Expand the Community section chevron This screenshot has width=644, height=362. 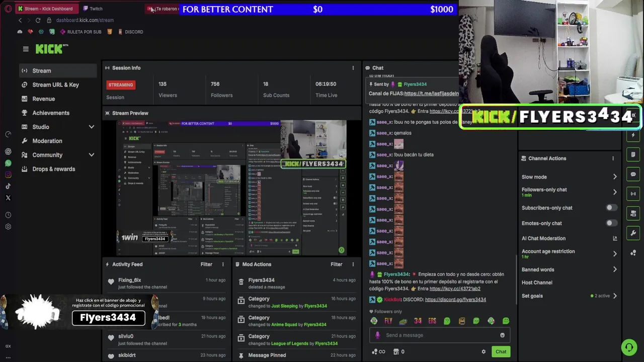tap(92, 155)
